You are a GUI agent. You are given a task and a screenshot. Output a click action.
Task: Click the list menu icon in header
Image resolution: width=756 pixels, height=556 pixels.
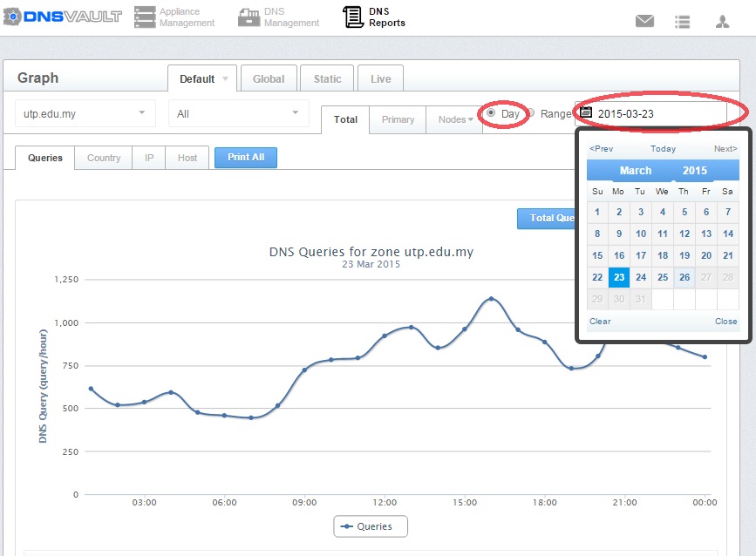coord(683,21)
